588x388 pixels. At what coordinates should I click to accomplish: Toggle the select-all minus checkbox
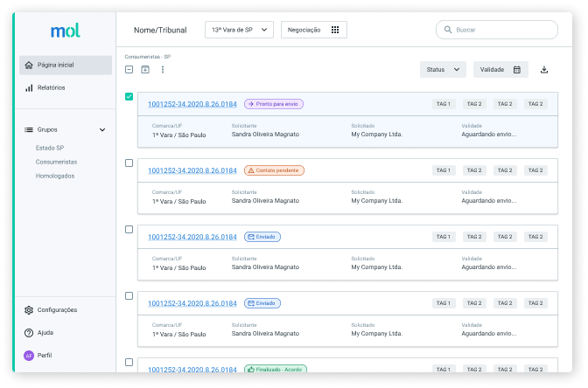tap(129, 70)
